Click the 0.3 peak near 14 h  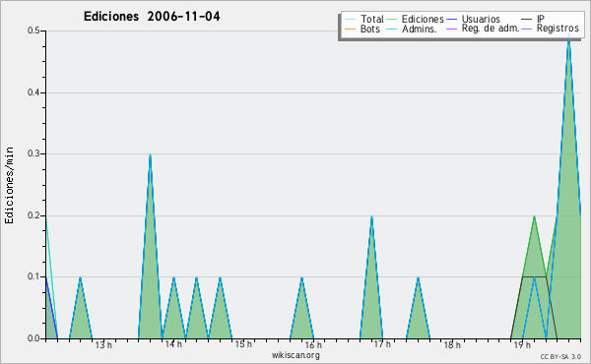coord(150,155)
